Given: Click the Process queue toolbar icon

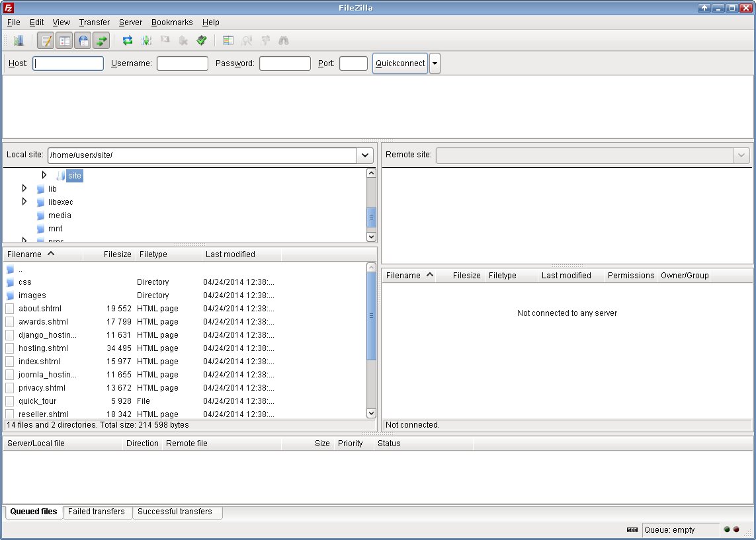Looking at the screenshot, I should 146,40.
